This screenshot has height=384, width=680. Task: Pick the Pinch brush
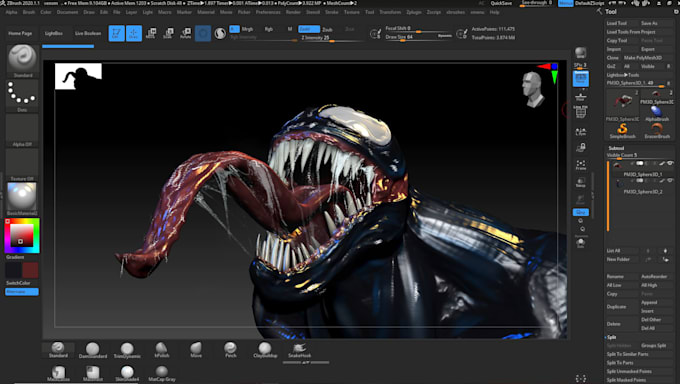coord(230,350)
